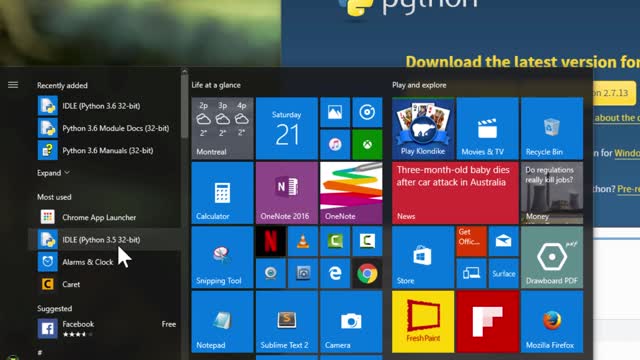
Task: Open the News tile about Australia
Action: click(x=455, y=193)
